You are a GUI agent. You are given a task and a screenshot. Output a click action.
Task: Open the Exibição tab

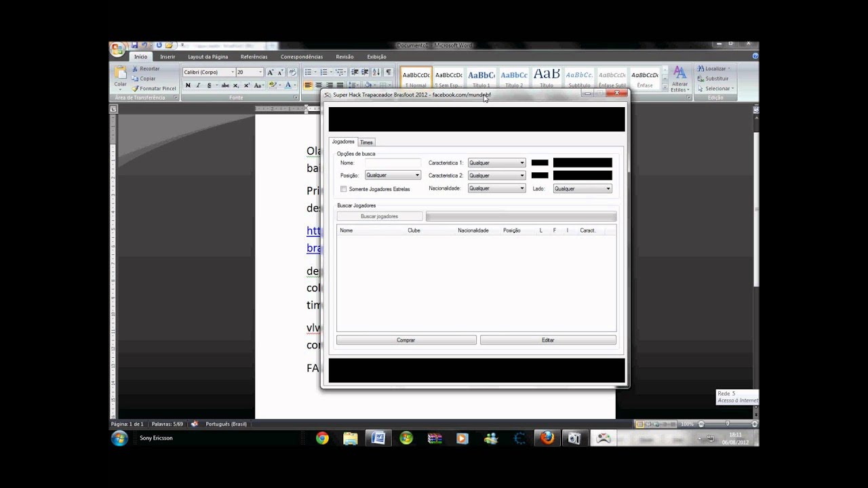[x=376, y=57]
